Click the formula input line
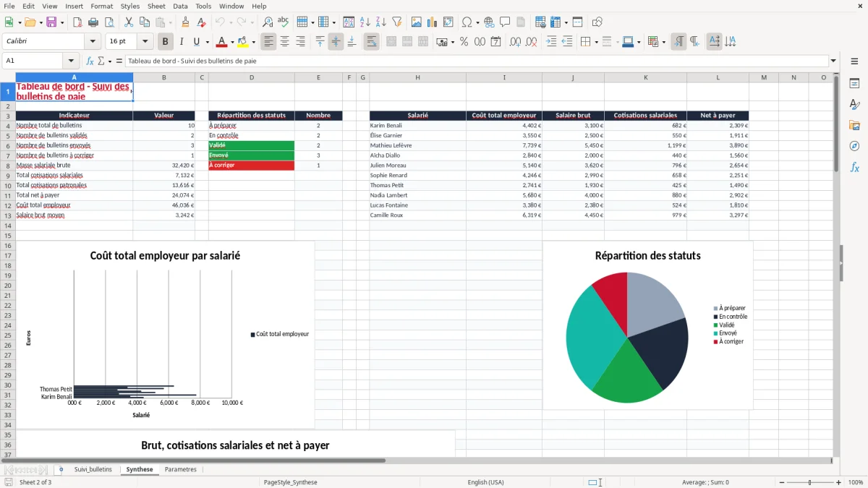The width and height of the screenshot is (868, 488). click(476, 61)
